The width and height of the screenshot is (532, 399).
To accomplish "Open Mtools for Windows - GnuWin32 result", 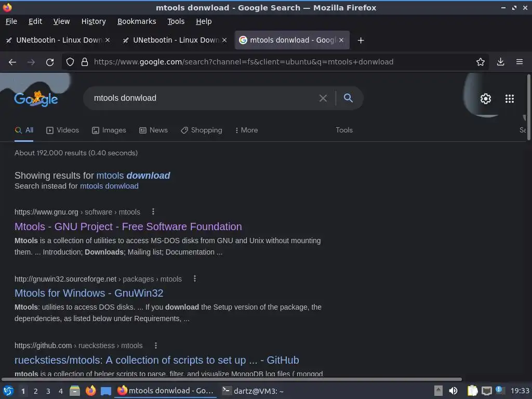I will (89, 293).
